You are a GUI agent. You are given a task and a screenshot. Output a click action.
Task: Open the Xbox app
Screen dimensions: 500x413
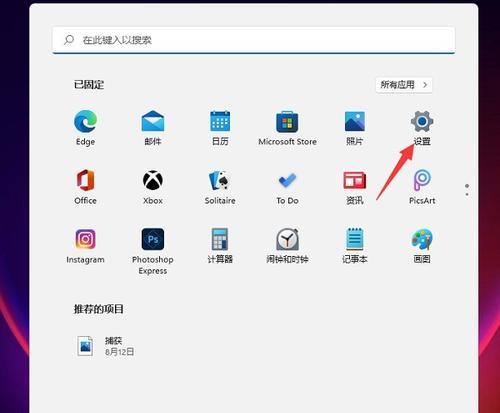pyautogui.click(x=153, y=187)
